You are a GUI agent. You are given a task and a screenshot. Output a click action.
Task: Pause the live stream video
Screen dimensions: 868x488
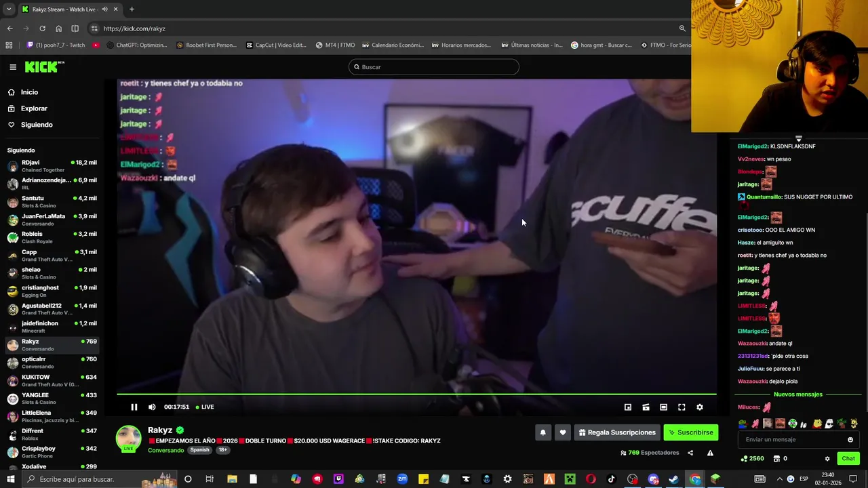(x=134, y=407)
